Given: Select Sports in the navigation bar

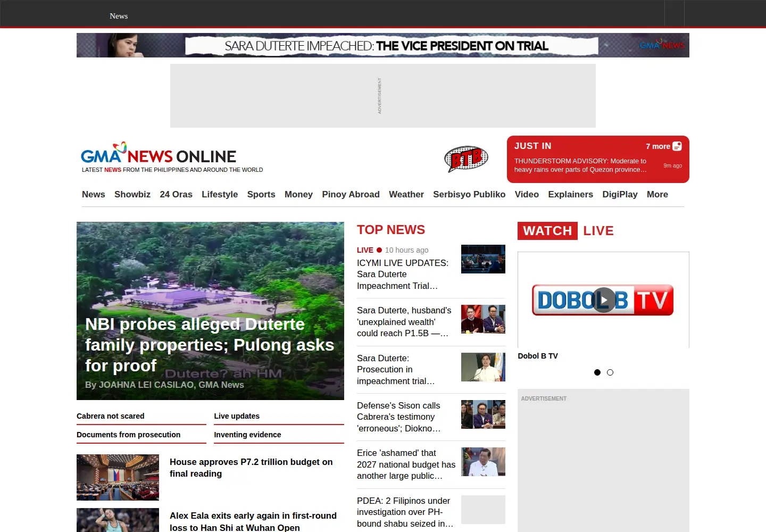Looking at the screenshot, I should (x=261, y=195).
